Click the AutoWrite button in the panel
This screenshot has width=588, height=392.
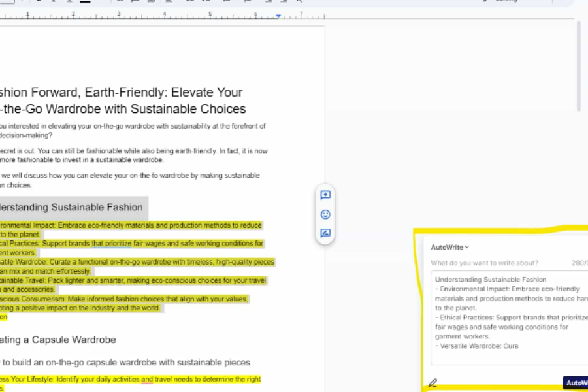point(576,382)
